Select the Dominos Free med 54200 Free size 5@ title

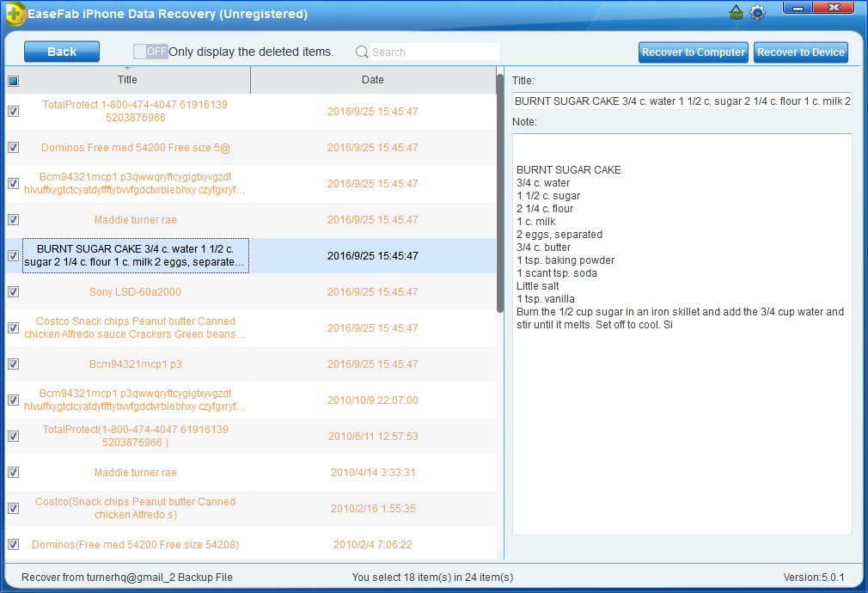point(135,147)
